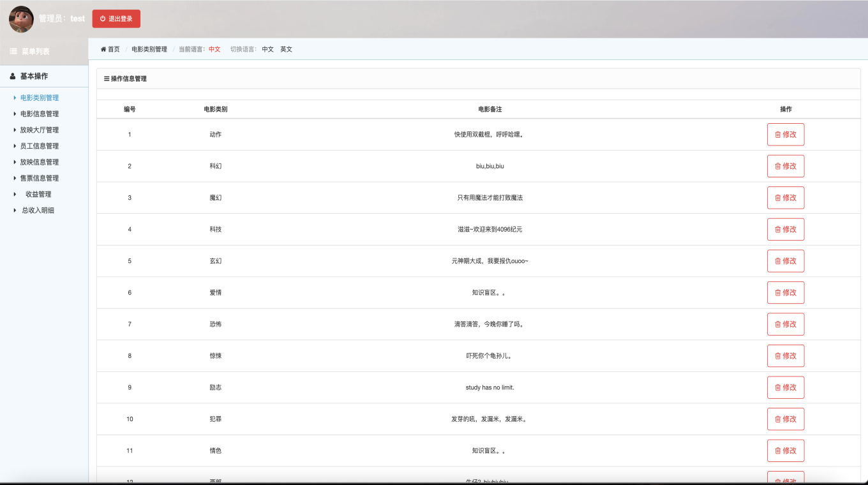Open 放映大厅管理 in the sidebar
This screenshot has width=868, height=485.
point(40,130)
